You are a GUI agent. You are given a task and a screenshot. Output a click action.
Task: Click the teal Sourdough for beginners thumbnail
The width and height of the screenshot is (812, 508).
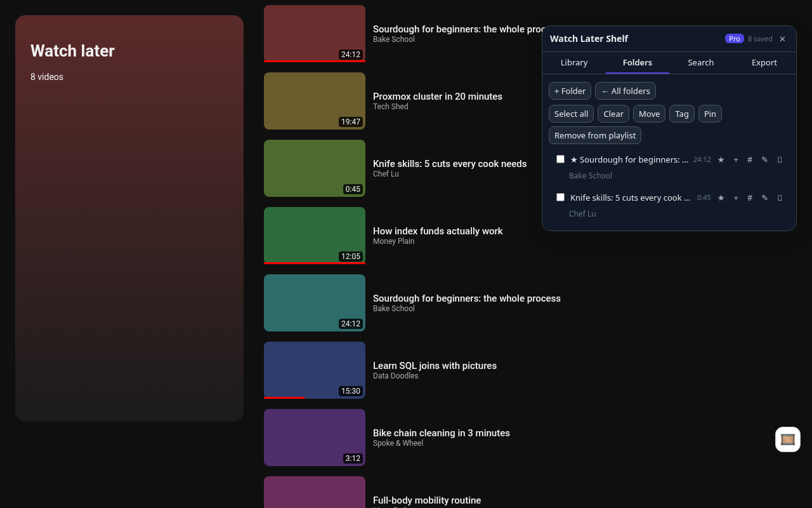click(x=315, y=303)
